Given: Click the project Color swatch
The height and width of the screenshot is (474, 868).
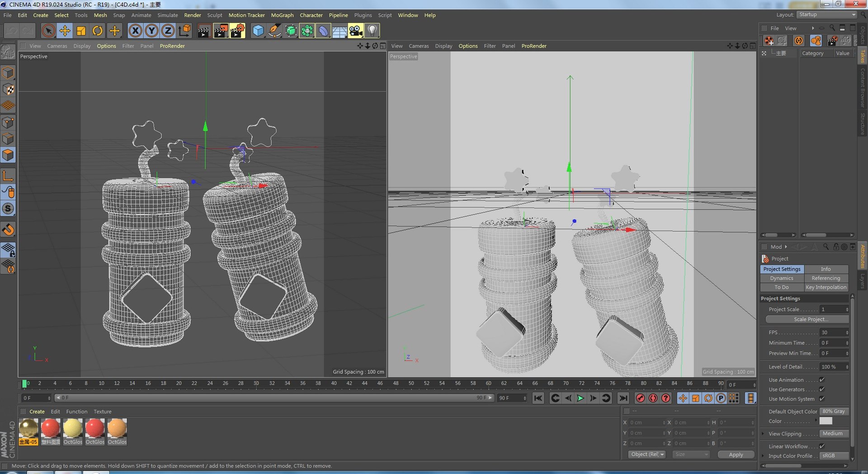Looking at the screenshot, I should tap(826, 421).
